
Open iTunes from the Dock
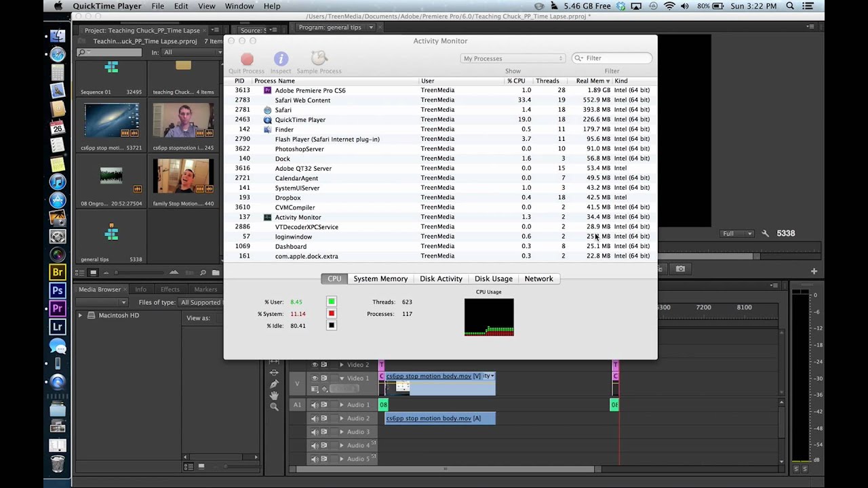58,182
